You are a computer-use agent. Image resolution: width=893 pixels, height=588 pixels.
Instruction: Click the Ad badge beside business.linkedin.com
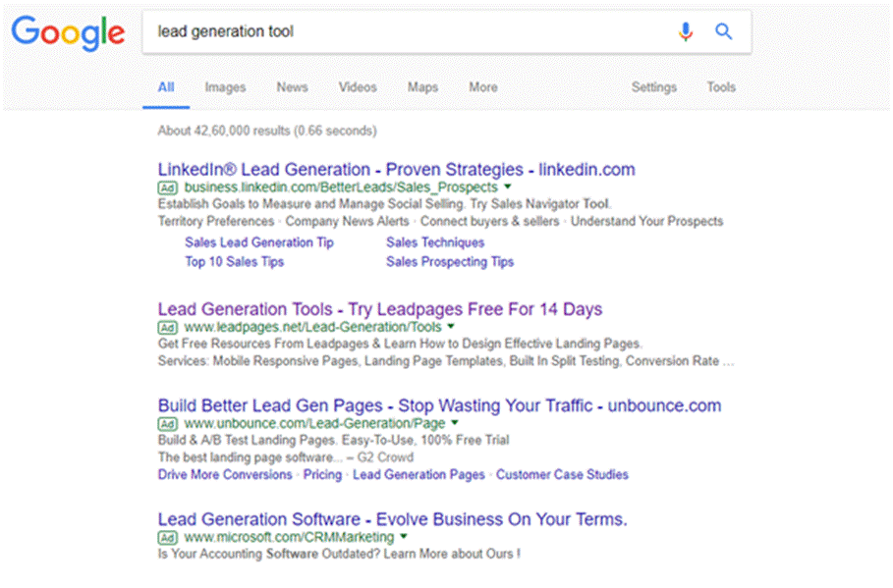pyautogui.click(x=167, y=187)
